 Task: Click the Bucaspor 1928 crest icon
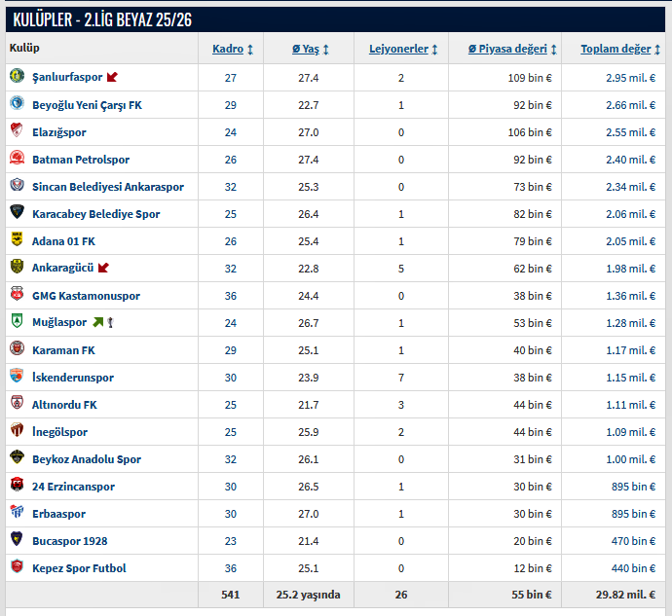click(17, 540)
